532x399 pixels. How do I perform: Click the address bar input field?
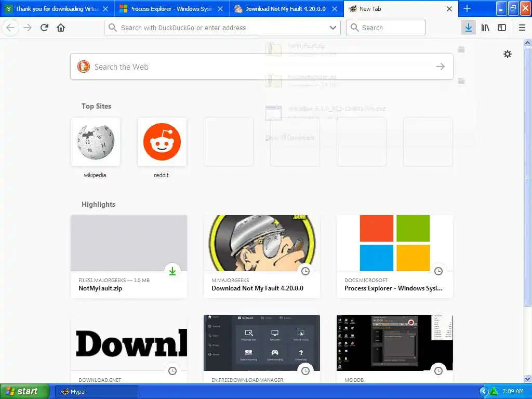click(222, 28)
